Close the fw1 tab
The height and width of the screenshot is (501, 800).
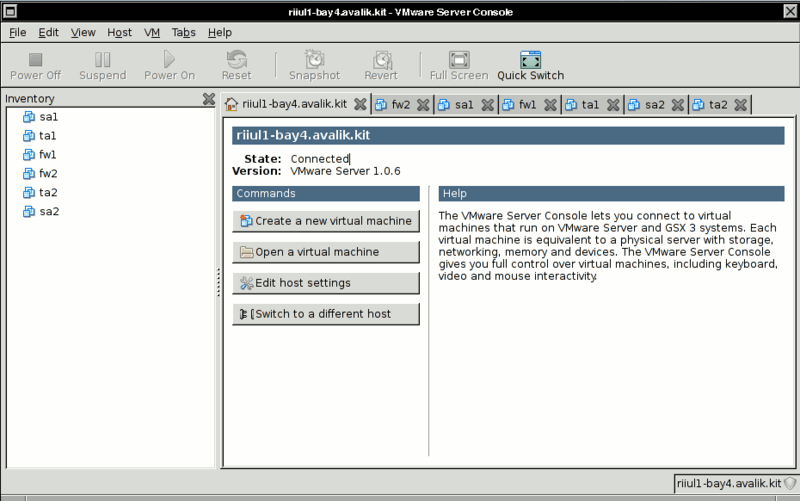pos(550,105)
